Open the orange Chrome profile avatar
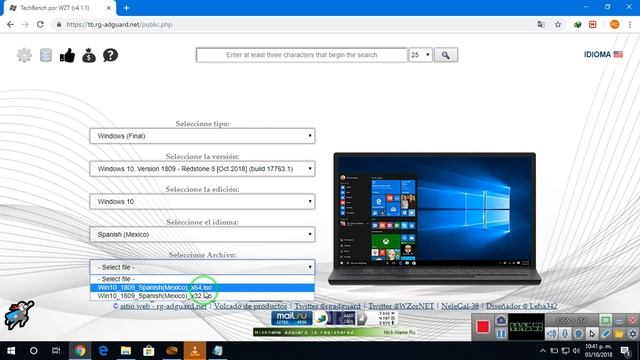The height and width of the screenshot is (360, 640). coord(614,24)
